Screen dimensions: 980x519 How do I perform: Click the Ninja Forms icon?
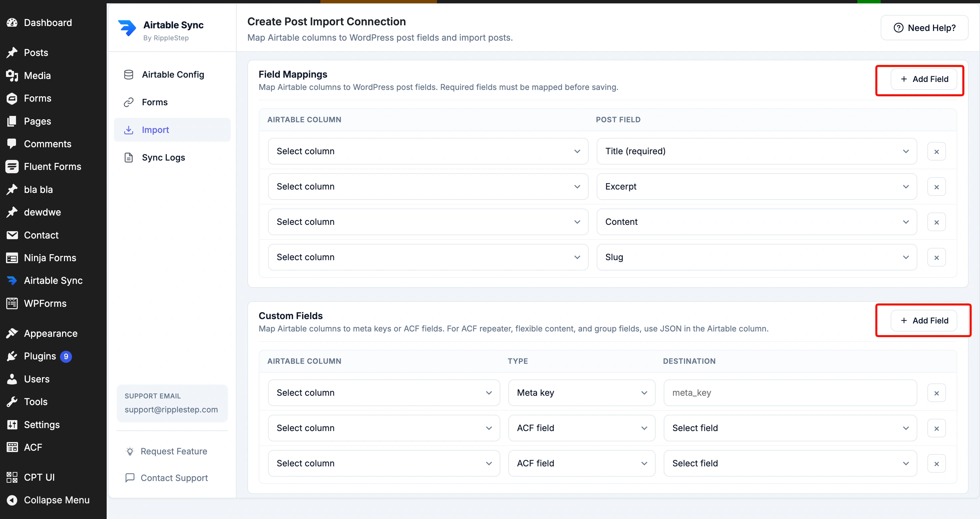(12, 258)
